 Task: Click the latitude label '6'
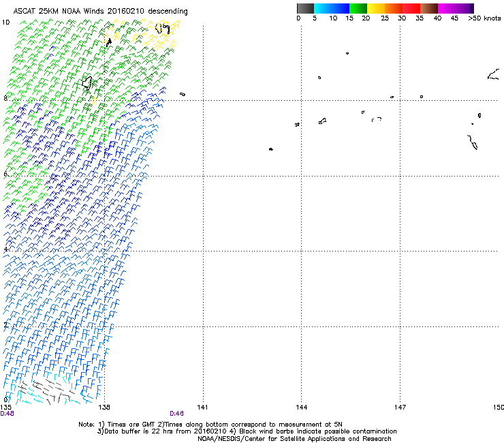point(5,174)
